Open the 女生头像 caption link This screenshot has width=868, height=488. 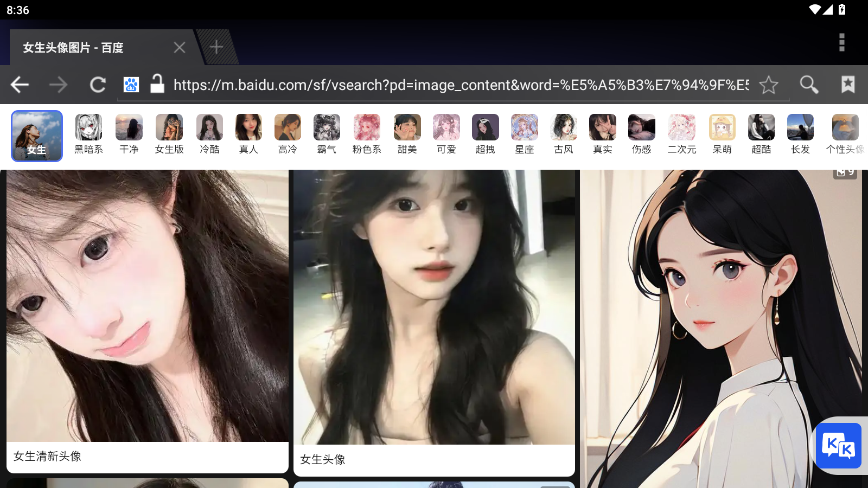[x=323, y=460]
